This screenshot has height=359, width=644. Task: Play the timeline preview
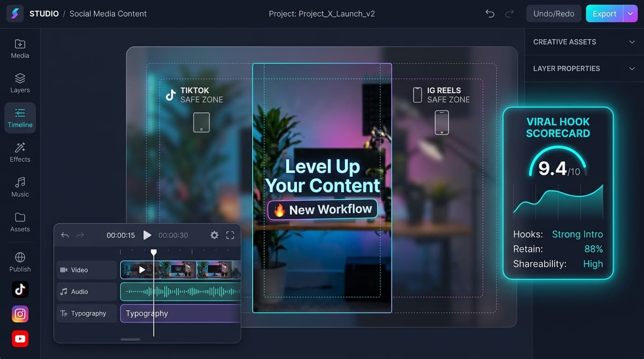147,235
